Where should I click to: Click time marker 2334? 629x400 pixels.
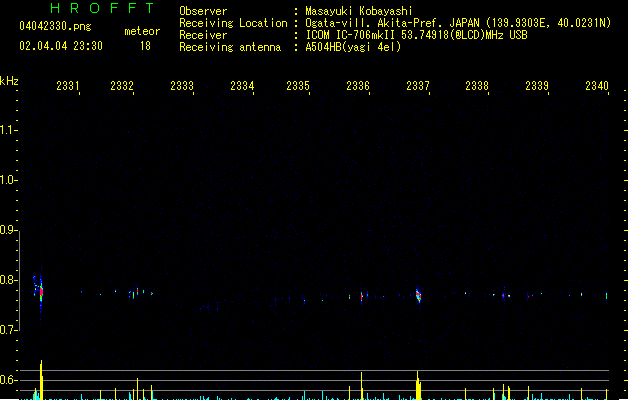[242, 86]
